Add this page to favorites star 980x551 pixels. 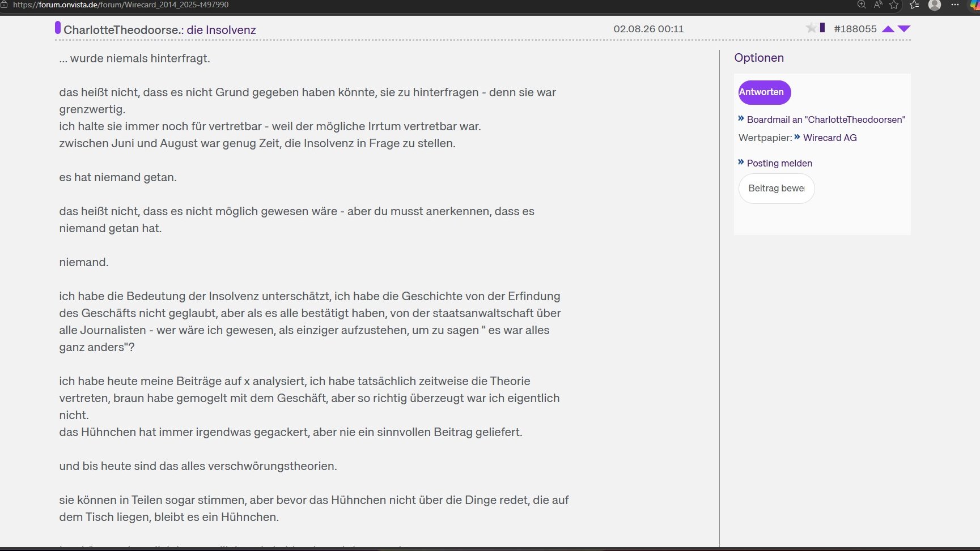click(x=894, y=5)
